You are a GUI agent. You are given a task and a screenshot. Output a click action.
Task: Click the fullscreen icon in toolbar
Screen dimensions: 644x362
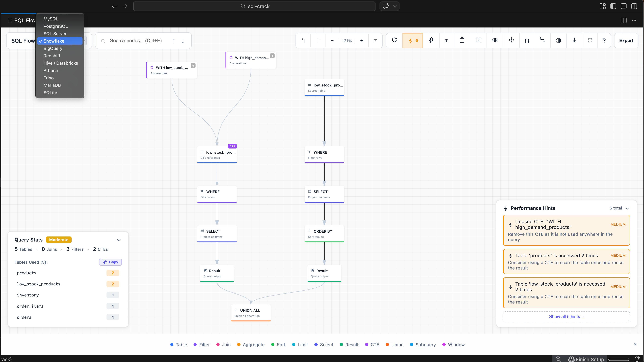tap(590, 40)
